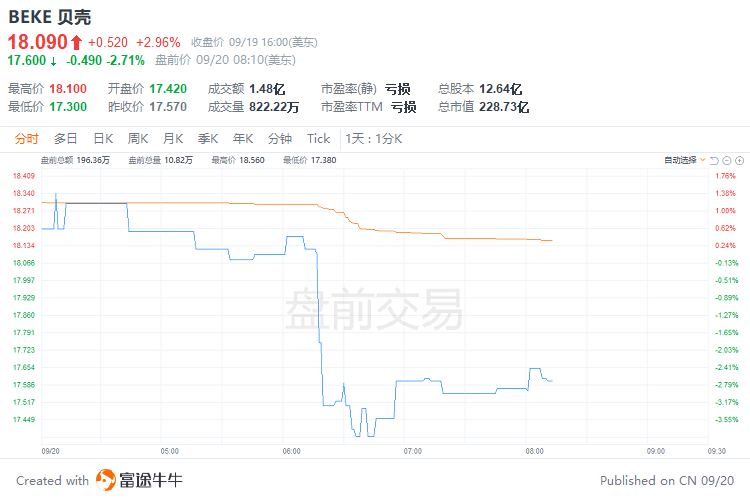Click the +2.96% change value
Screen dimensions: 750x501
click(158, 43)
